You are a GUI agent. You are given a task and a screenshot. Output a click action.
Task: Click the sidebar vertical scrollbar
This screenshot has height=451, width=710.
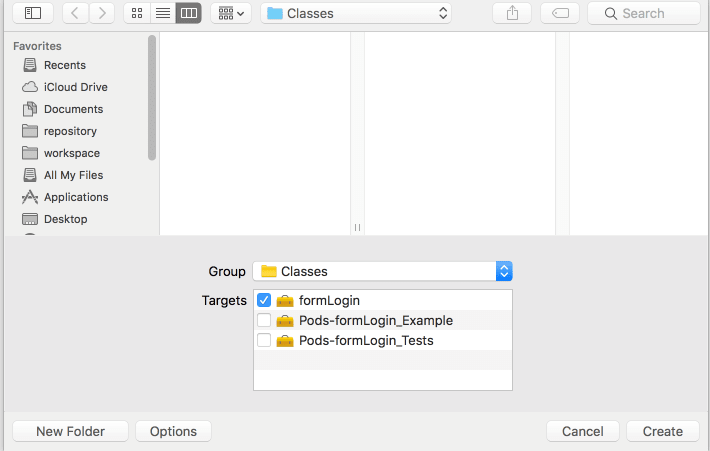(x=152, y=98)
